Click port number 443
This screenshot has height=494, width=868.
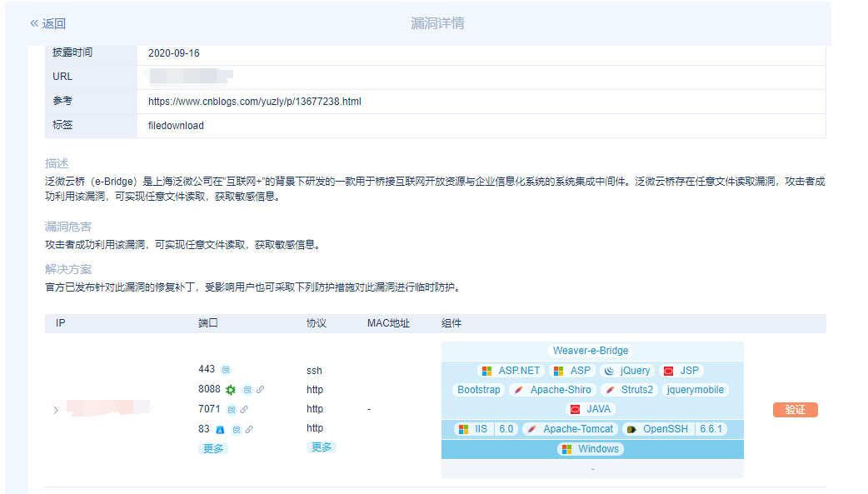tap(207, 369)
